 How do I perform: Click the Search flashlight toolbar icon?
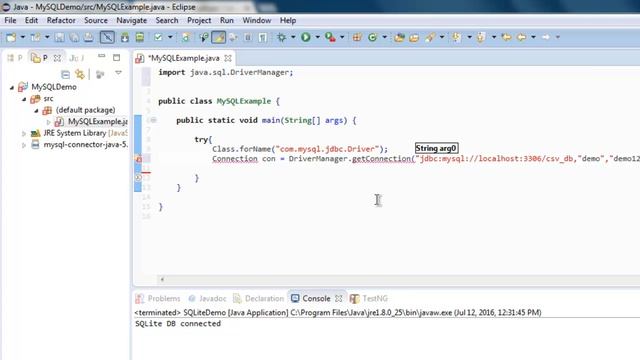tap(430, 38)
